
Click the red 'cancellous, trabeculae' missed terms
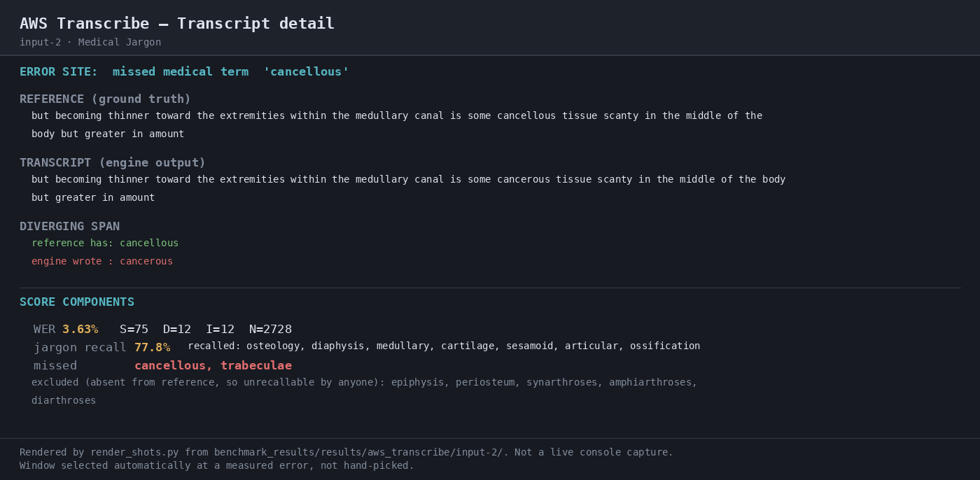[x=213, y=366]
